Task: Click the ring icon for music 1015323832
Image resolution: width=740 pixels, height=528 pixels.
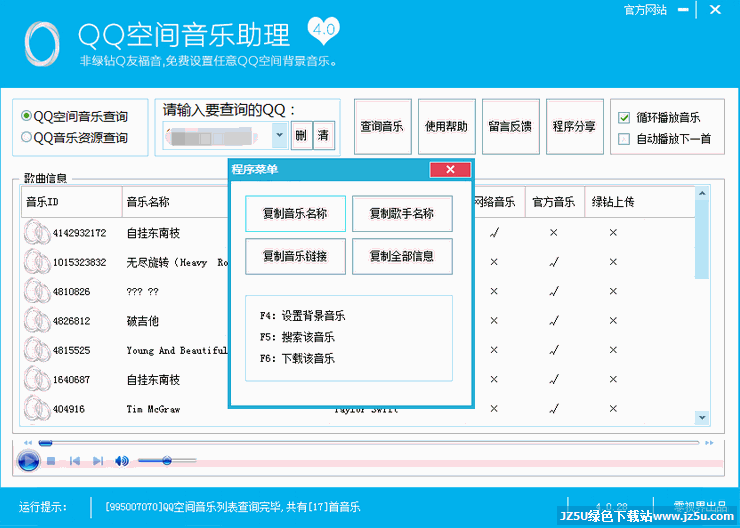Action: [x=37, y=262]
